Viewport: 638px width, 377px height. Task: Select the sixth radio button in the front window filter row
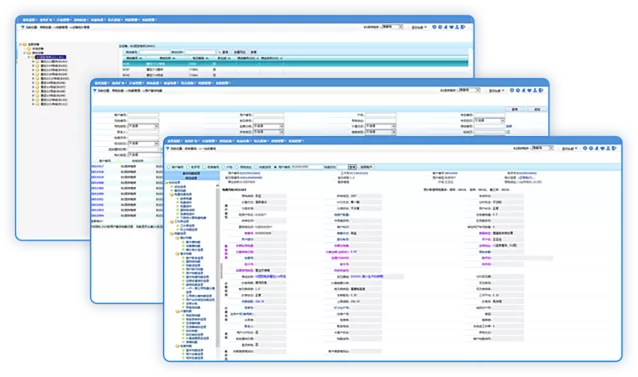[x=256, y=167]
